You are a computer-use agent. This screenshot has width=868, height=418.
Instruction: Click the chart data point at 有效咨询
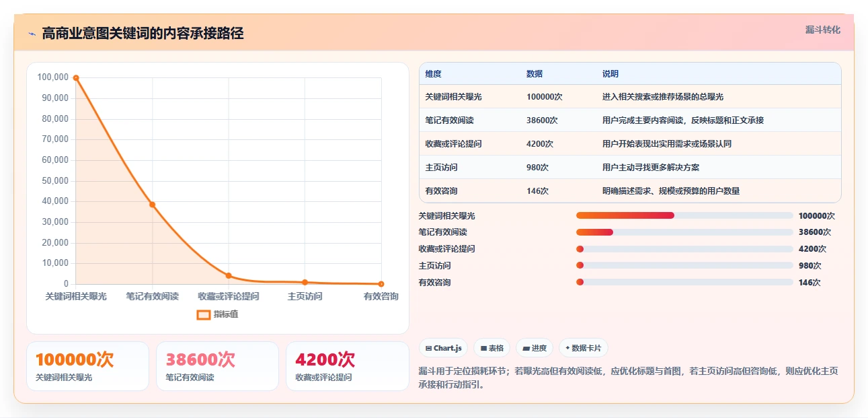click(x=381, y=284)
